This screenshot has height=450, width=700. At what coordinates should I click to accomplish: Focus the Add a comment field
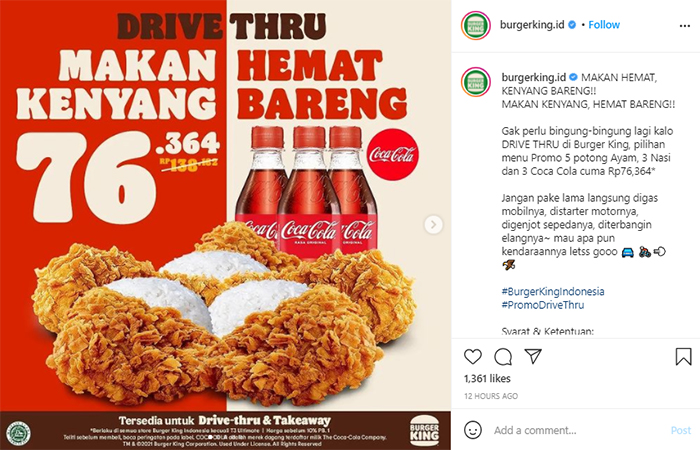(x=580, y=430)
